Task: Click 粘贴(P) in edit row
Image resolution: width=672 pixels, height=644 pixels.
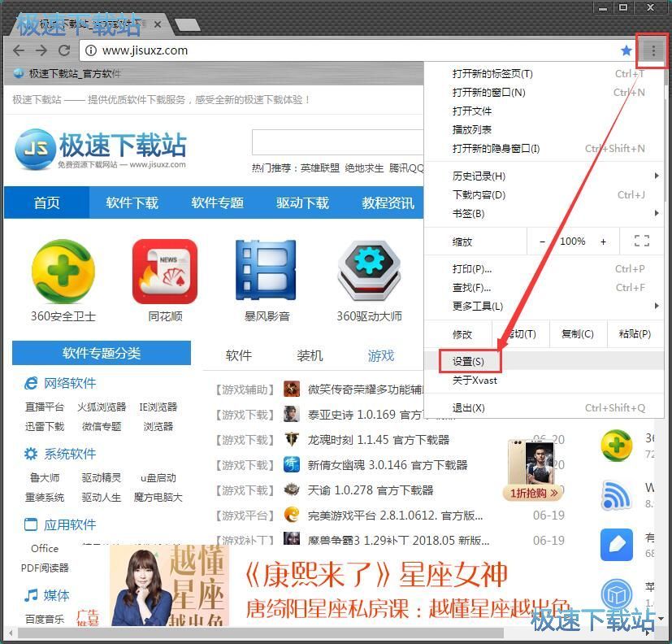Action: (635, 333)
